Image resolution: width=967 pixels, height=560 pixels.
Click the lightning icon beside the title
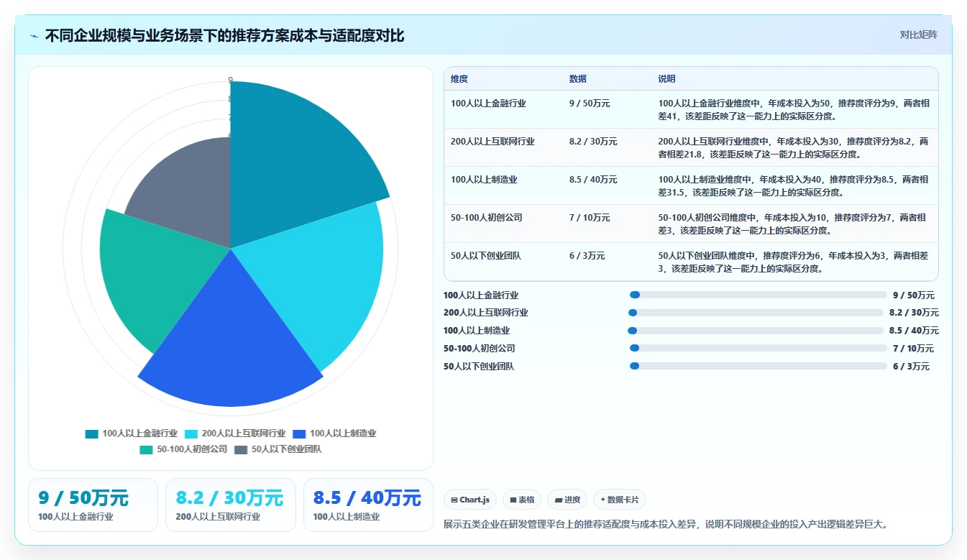[35, 36]
